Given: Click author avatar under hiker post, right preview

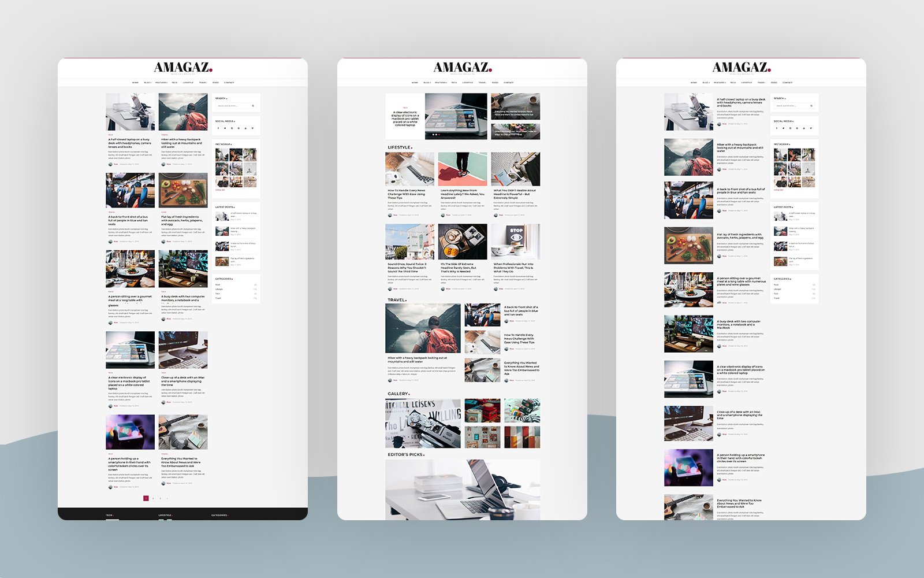Looking at the screenshot, I should [x=719, y=169].
